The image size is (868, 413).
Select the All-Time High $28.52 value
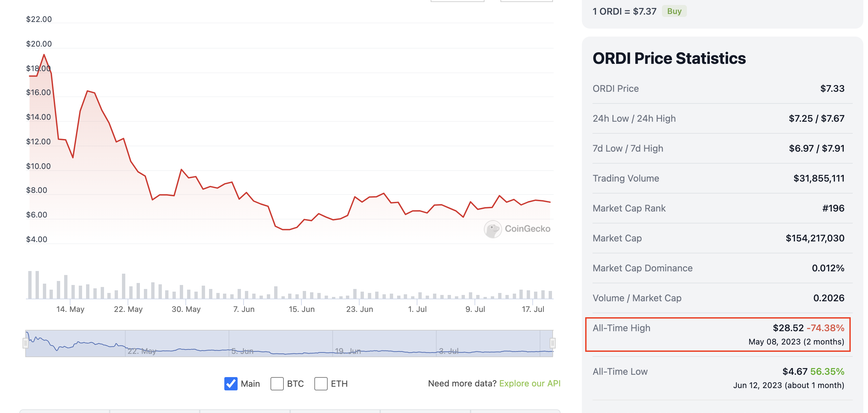point(788,328)
